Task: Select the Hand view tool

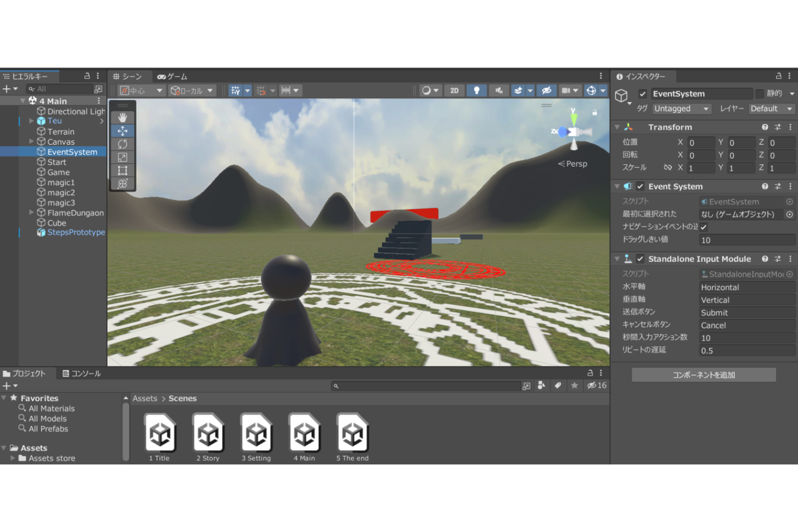Action: 122,118
